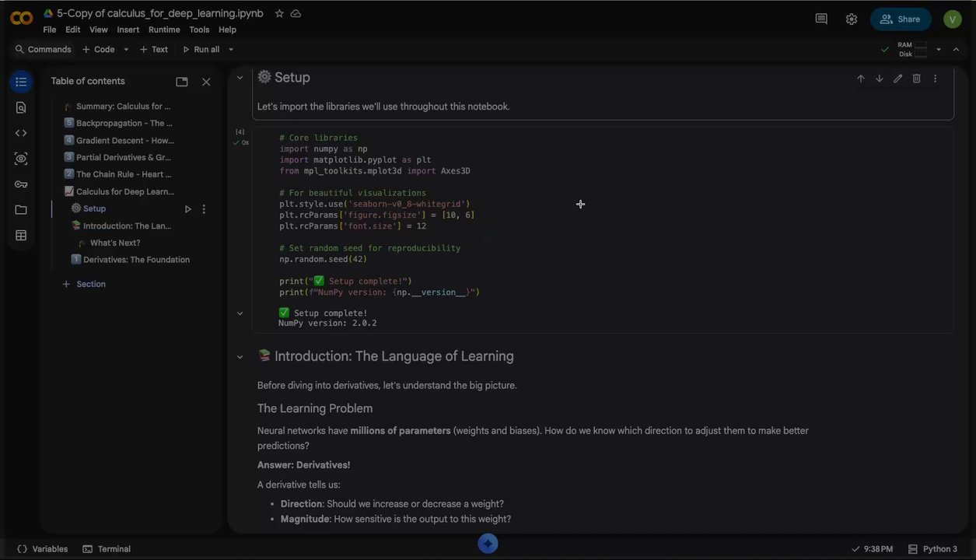The image size is (976, 560).
Task: Open the Help menu
Action: tap(227, 30)
